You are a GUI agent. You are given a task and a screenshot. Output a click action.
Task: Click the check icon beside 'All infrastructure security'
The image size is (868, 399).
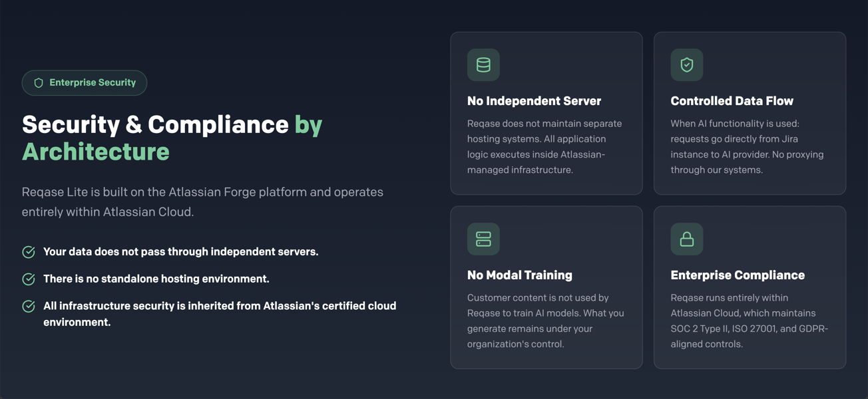click(29, 307)
